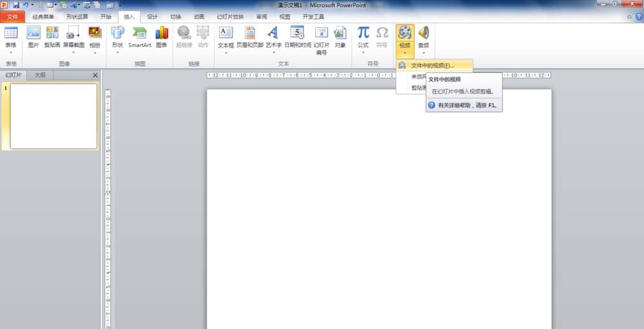
Task: Switch to the 审阅 Review tab
Action: (261, 17)
